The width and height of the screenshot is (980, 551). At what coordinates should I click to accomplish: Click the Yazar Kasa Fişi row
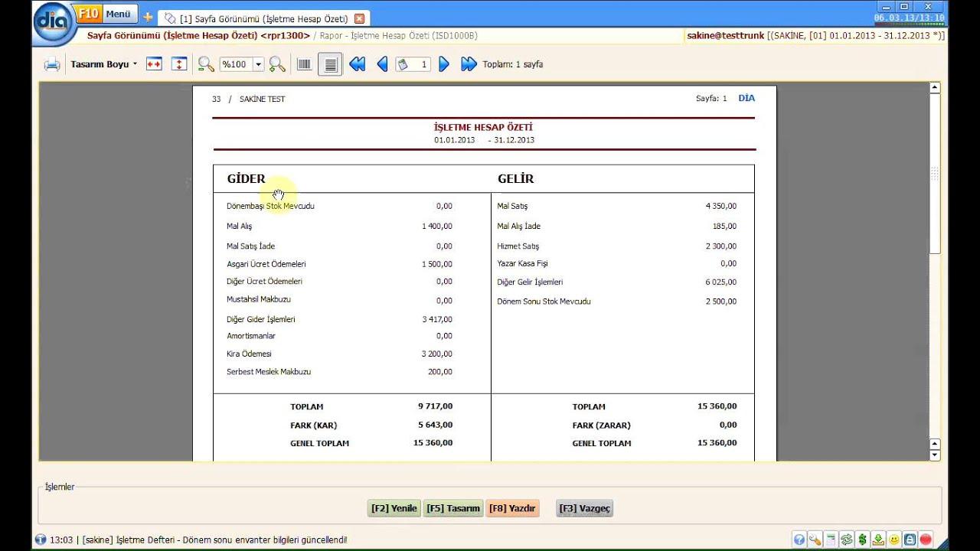617,263
